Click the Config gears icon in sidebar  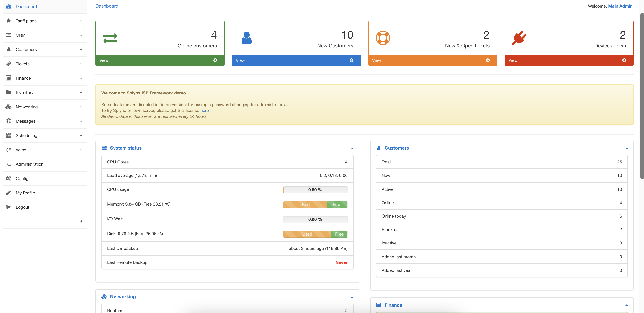9,178
